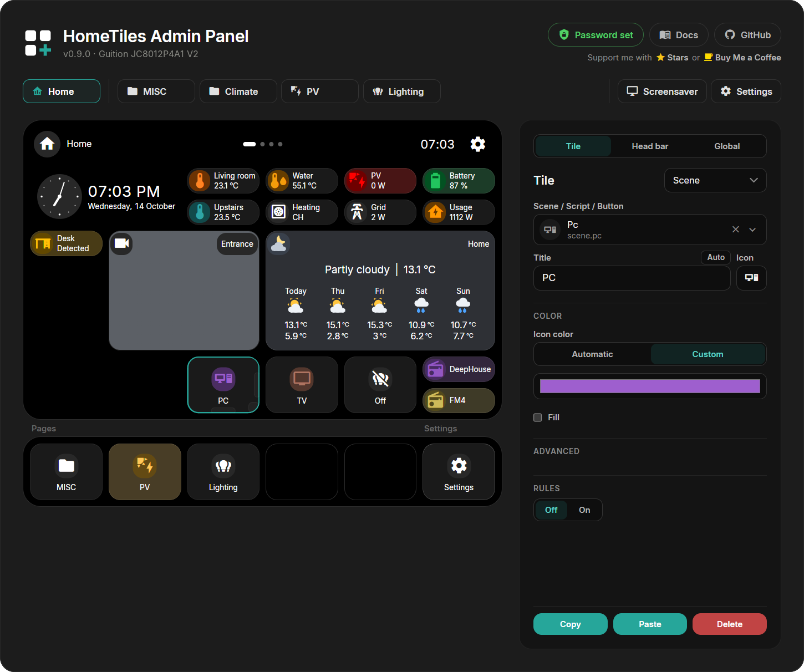Viewport: 804px width, 672px height.
Task: Click the Title input field containing PC
Action: [632, 278]
